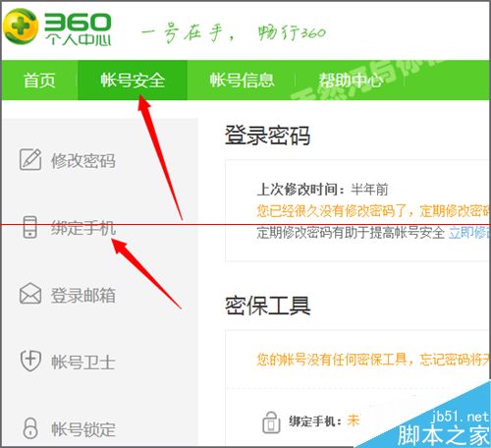
Task: Click the 立即修改 blue link
Action: (469, 233)
